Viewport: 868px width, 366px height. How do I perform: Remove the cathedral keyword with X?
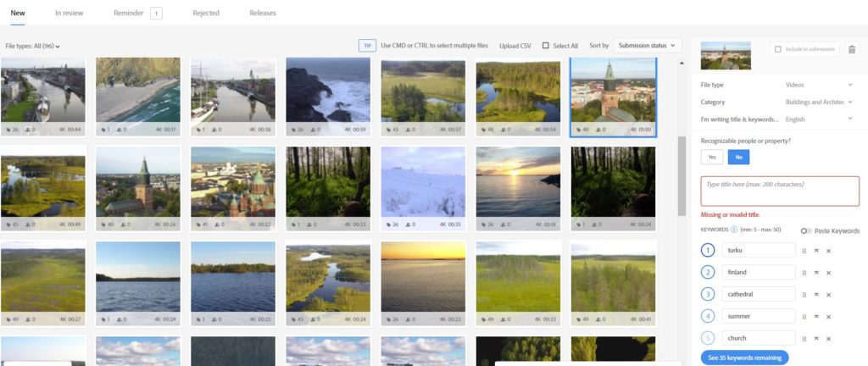[x=829, y=295]
